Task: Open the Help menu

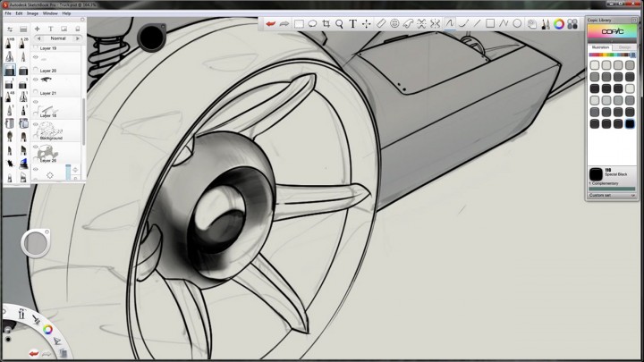Action: point(66,13)
